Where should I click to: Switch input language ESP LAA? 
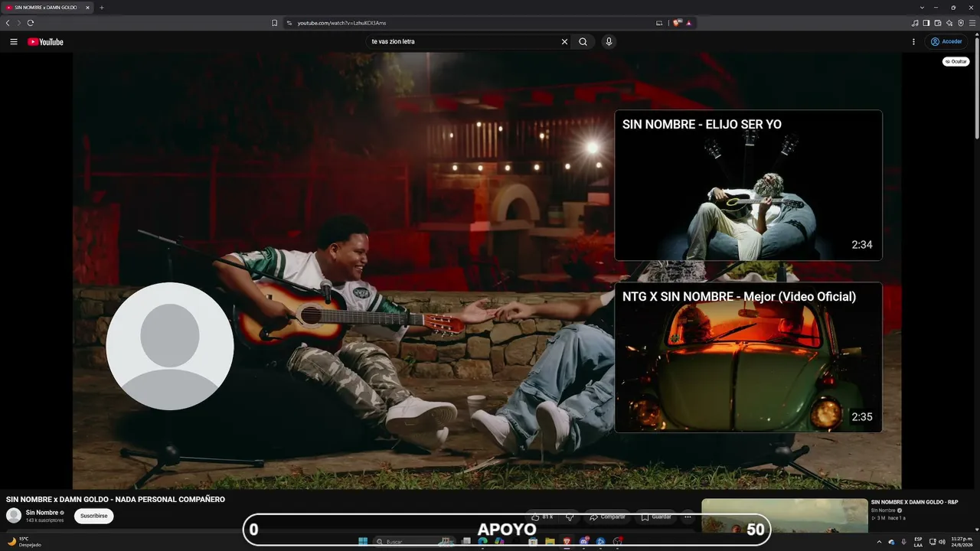click(918, 542)
